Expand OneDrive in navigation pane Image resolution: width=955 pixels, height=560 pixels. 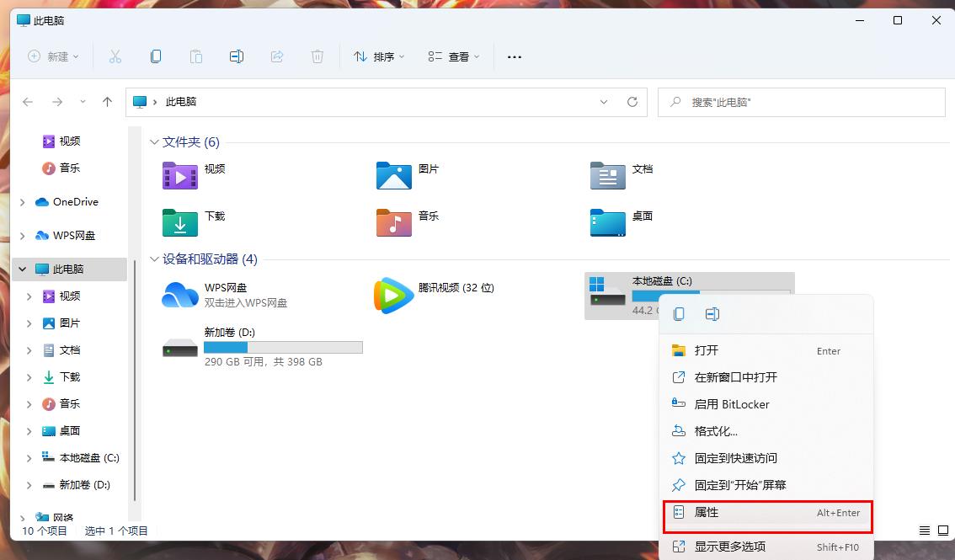click(23, 202)
